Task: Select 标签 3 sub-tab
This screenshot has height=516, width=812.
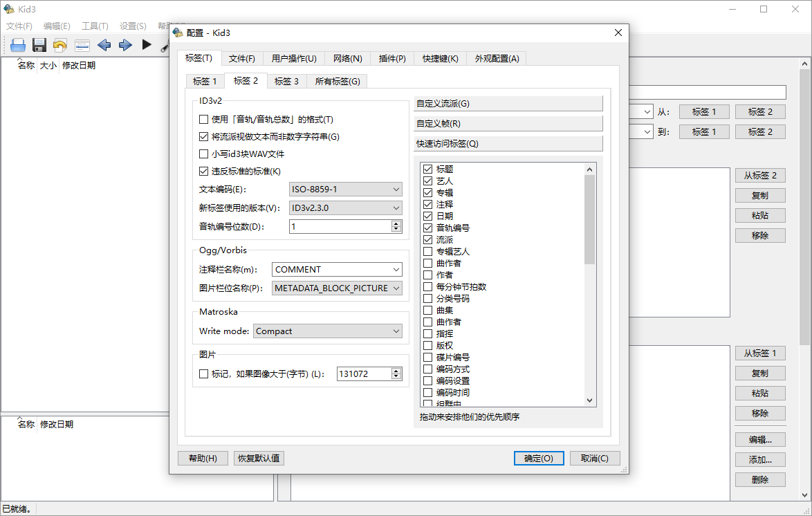Action: tap(286, 82)
